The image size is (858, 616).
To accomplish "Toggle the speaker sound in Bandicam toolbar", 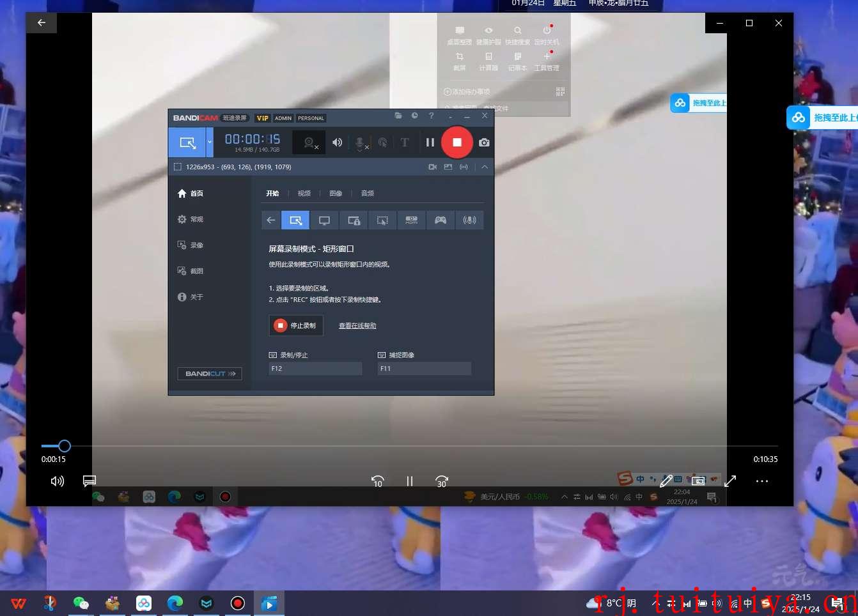I will pyautogui.click(x=337, y=142).
